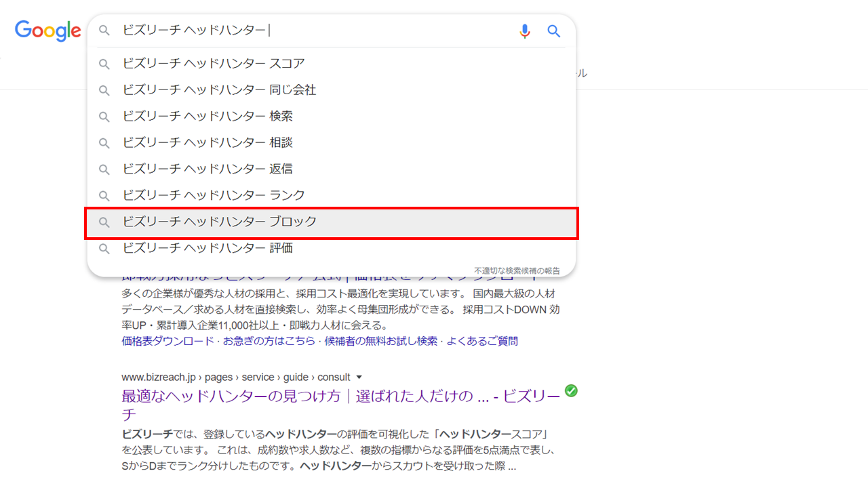
Task: Click magnifier icon beside 相談 suggestion
Action: (104, 144)
